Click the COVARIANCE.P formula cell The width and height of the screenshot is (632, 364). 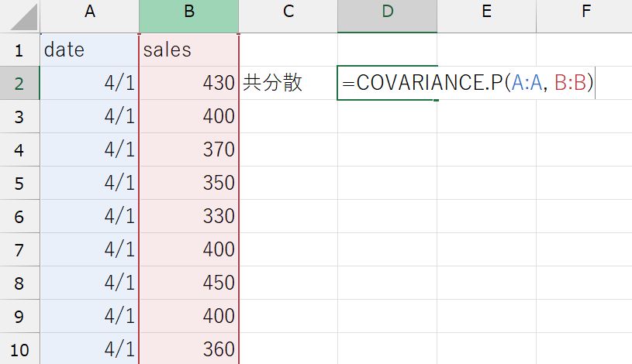pos(387,83)
